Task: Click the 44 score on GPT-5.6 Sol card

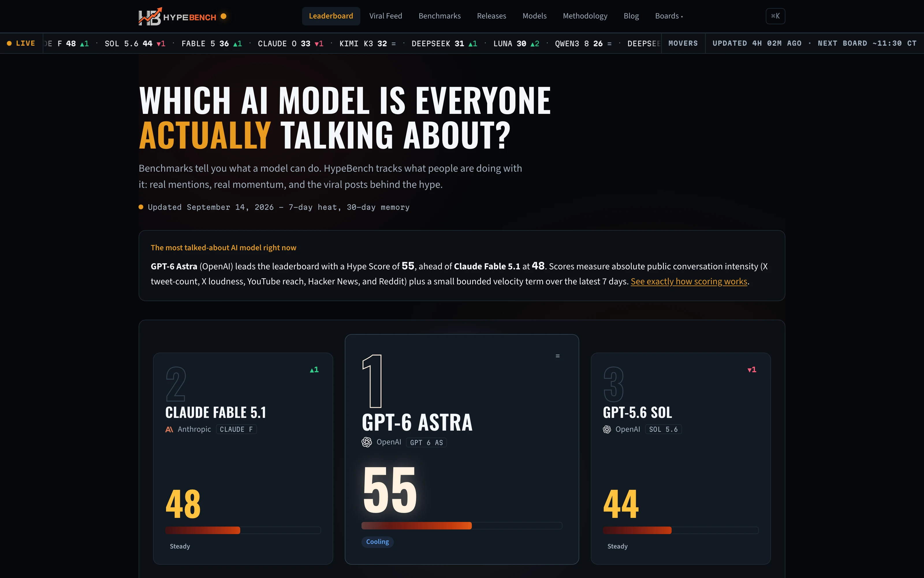Action: (621, 504)
